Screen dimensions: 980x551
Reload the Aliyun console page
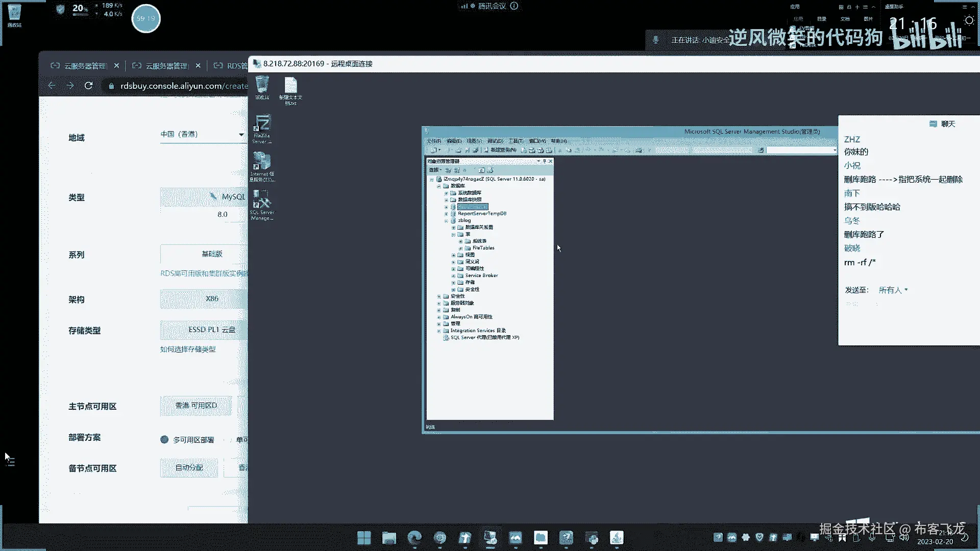click(88, 86)
